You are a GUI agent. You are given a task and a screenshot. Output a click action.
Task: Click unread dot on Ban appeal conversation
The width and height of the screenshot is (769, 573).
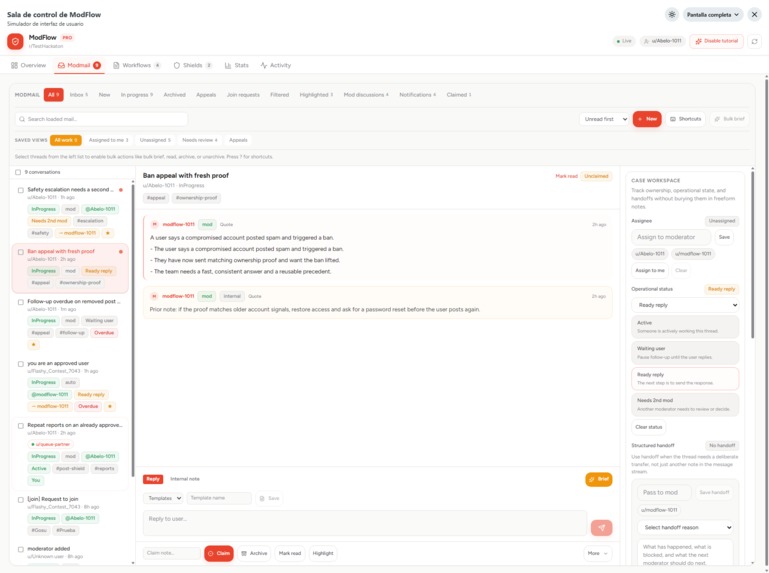pyautogui.click(x=121, y=252)
